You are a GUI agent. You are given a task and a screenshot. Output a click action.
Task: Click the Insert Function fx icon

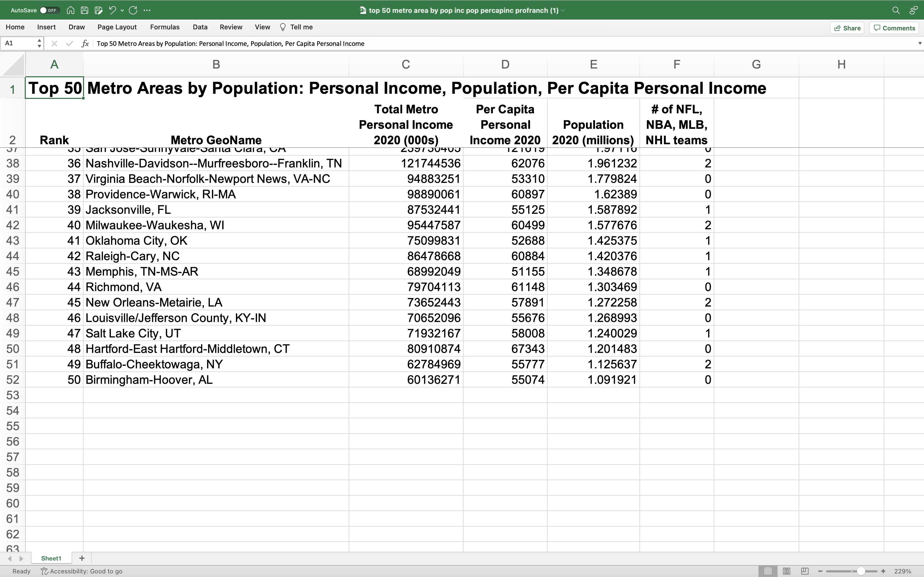point(85,44)
